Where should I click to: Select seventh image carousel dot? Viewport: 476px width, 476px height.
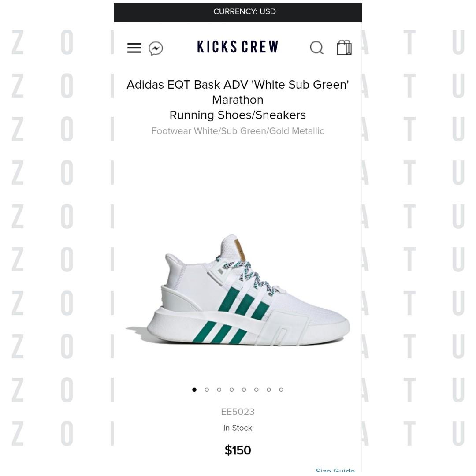(269, 390)
